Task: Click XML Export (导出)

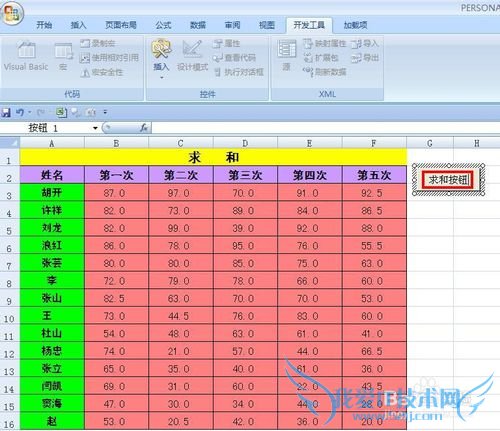Action: pyautogui.click(x=365, y=58)
